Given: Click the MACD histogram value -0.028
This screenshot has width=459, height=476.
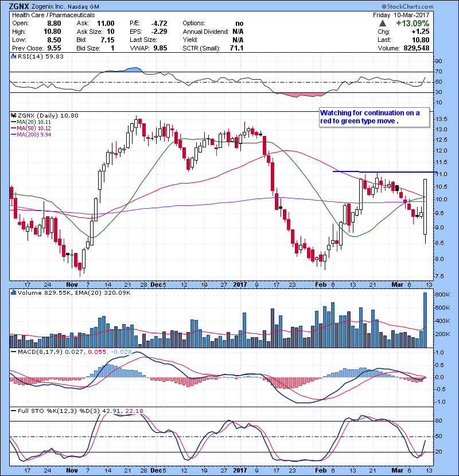Looking at the screenshot, I should 121,352.
